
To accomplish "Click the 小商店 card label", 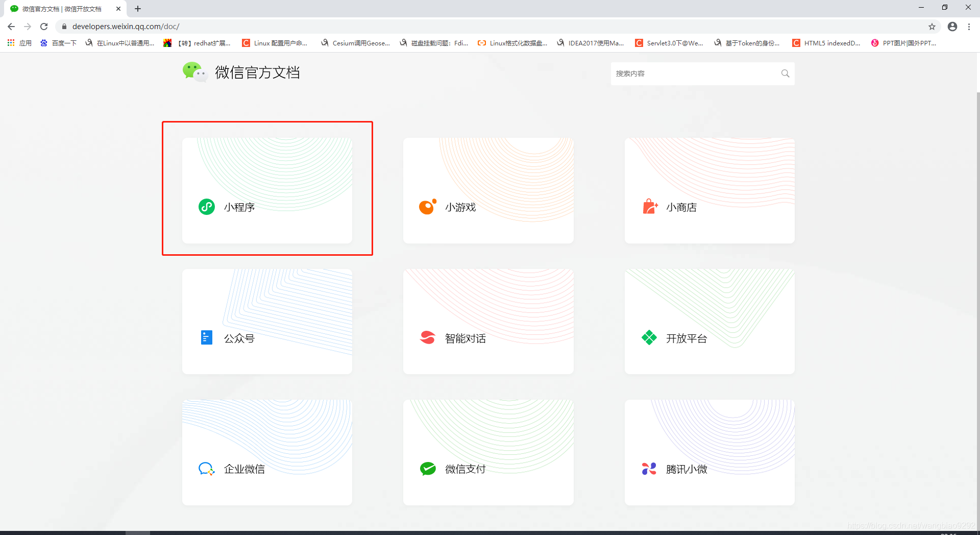I will pos(681,207).
